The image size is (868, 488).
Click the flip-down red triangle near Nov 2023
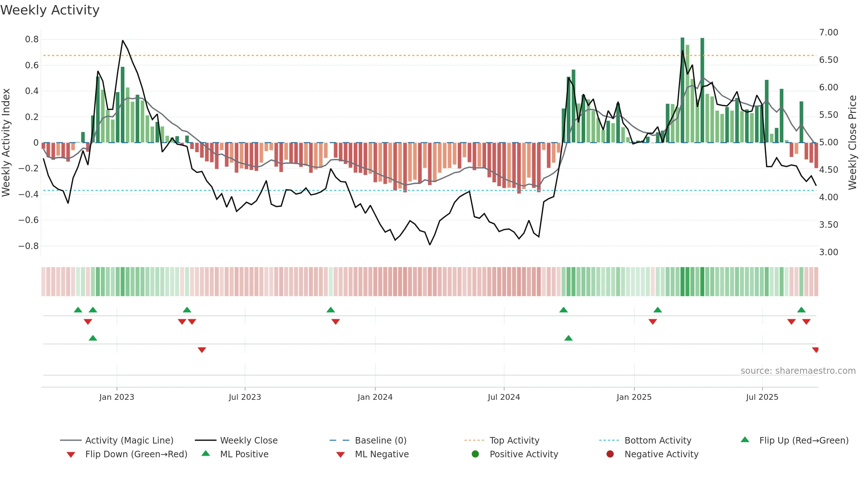tap(336, 322)
